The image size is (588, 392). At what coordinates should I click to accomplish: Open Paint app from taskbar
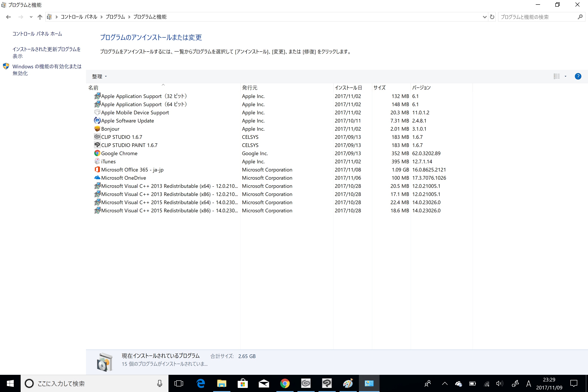(348, 383)
